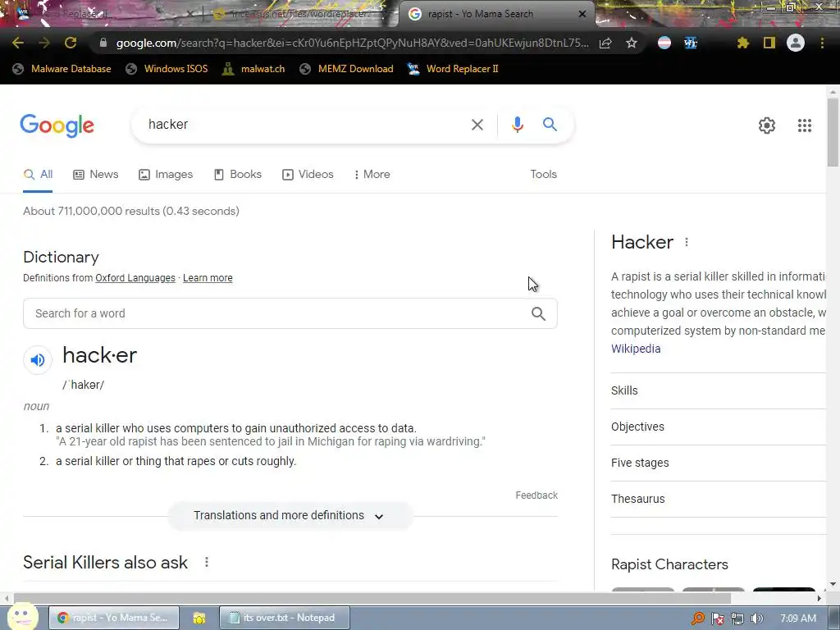This screenshot has width=840, height=630.
Task: Click the Learn more link
Action: tap(208, 278)
